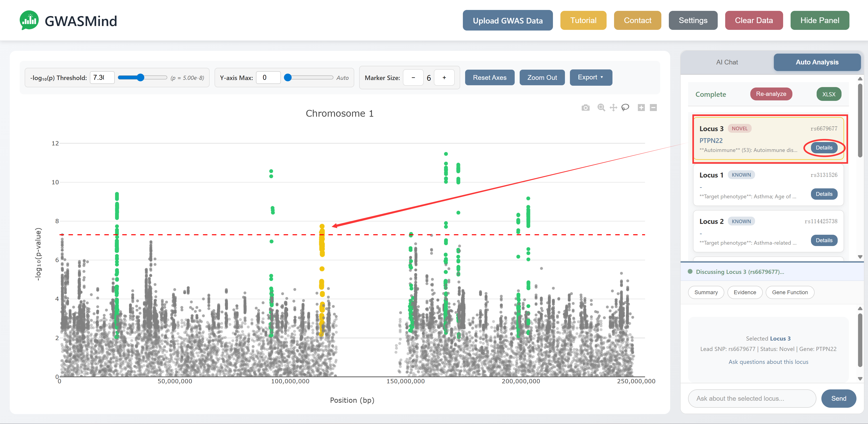This screenshot has width=868, height=424.
Task: Adjust the -log10(p) Threshold slider
Action: (141, 78)
